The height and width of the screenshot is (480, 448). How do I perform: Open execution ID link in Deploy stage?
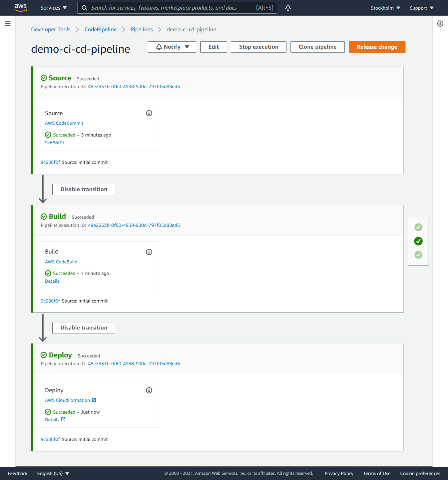(x=134, y=364)
